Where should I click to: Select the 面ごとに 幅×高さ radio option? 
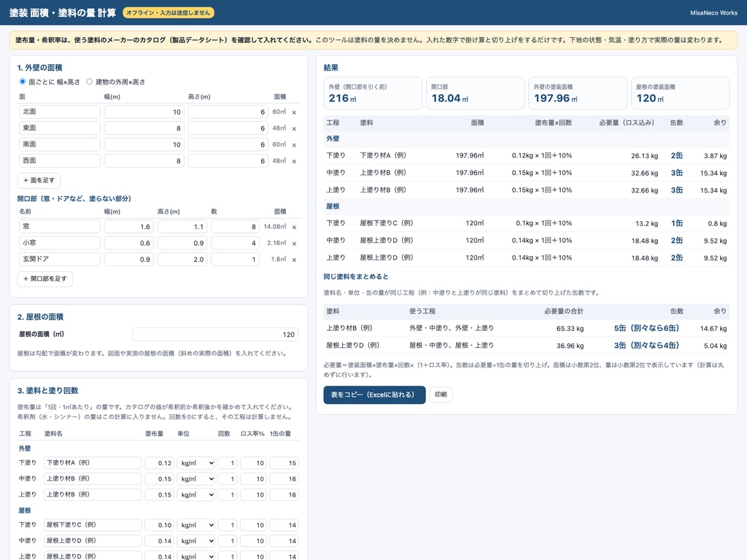(23, 82)
